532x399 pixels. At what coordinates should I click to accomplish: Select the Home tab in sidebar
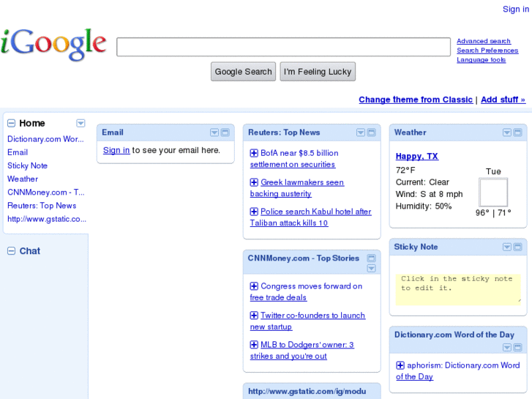[x=32, y=123]
